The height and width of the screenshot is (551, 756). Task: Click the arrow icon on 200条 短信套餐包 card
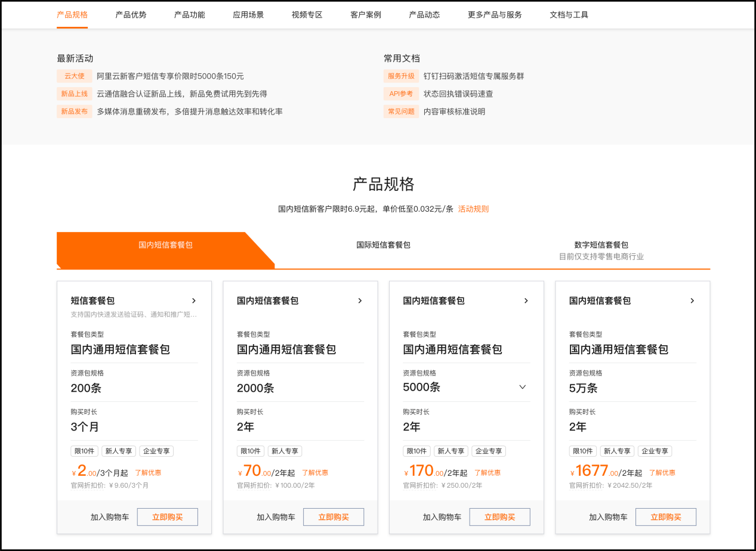tap(194, 301)
